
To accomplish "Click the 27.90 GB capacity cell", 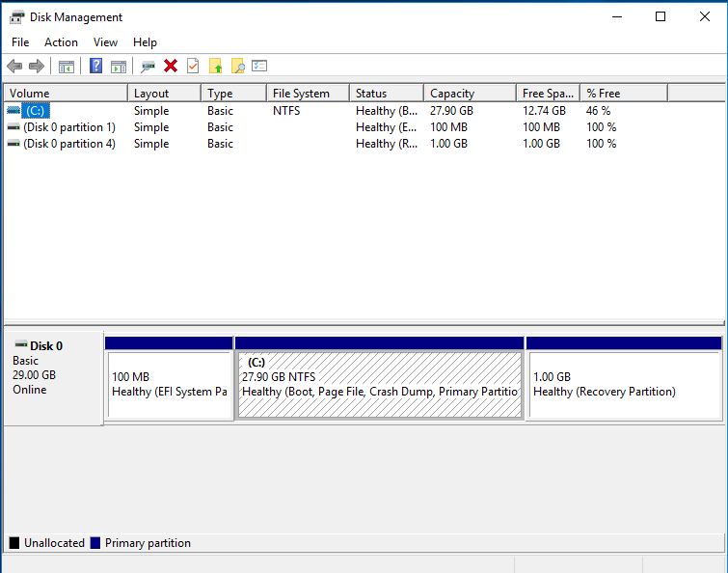I will (x=451, y=111).
